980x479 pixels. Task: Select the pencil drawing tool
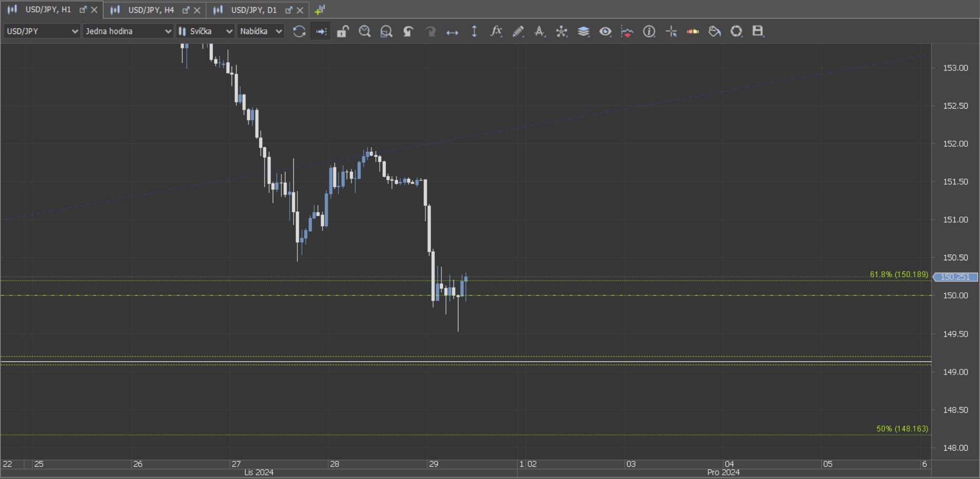point(518,31)
